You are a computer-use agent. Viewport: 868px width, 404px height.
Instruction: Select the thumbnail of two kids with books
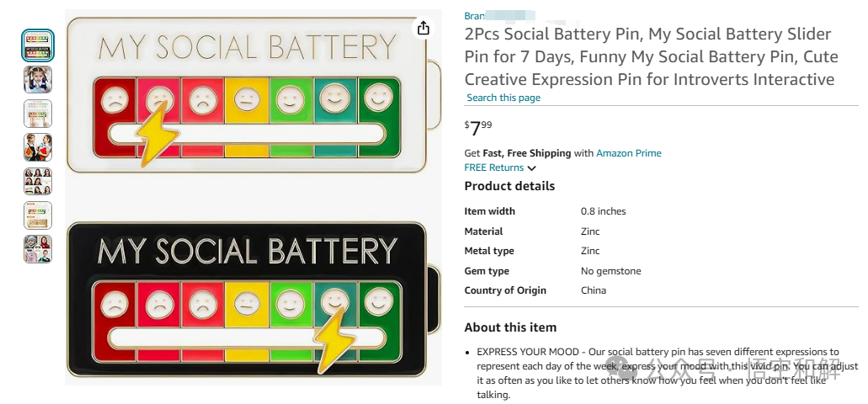(38, 147)
